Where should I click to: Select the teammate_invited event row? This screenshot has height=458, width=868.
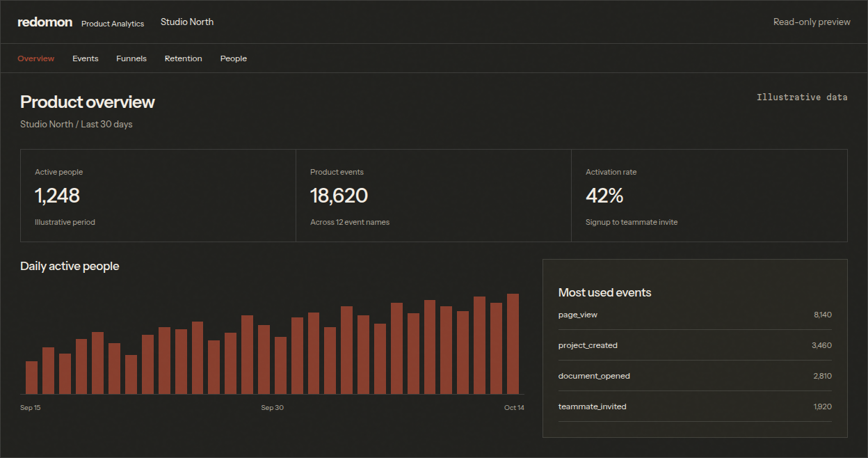point(695,407)
